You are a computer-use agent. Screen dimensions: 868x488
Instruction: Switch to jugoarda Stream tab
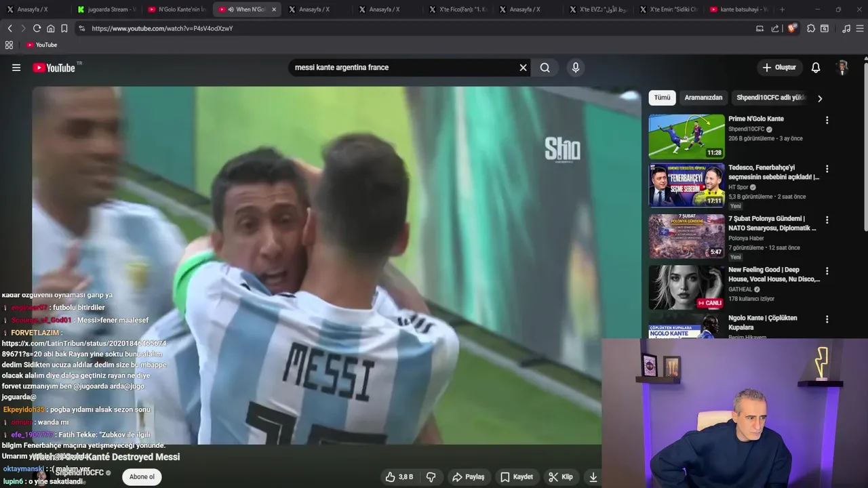[x=106, y=9]
